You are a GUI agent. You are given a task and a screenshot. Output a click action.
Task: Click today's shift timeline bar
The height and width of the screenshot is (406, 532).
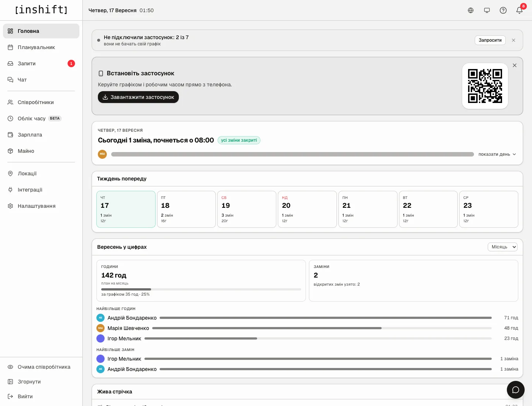click(293, 154)
